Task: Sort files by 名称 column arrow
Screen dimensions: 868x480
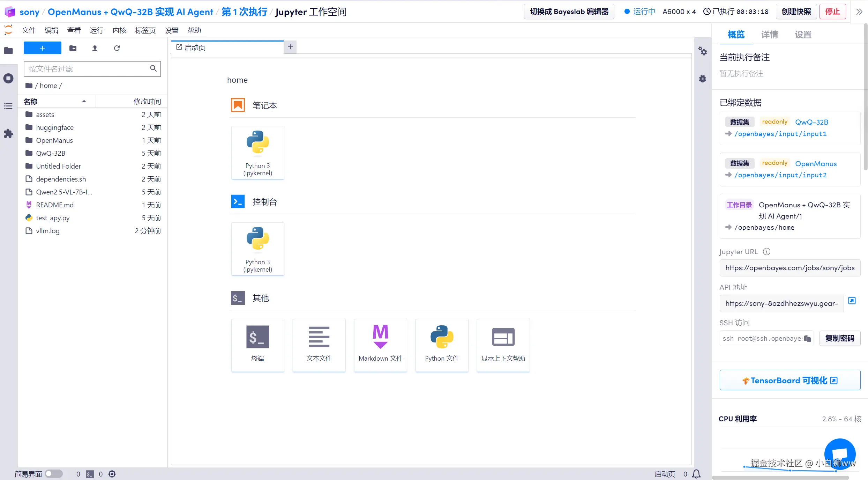Action: [x=84, y=101]
